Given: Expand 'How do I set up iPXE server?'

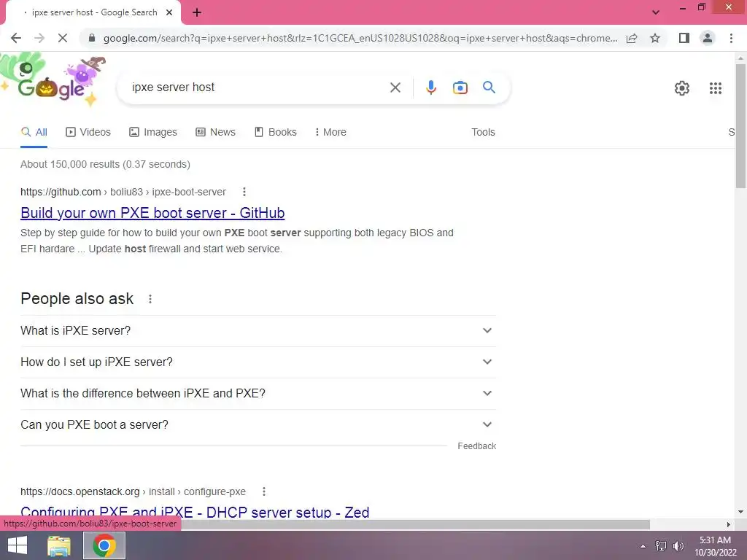Looking at the screenshot, I should (x=258, y=362).
